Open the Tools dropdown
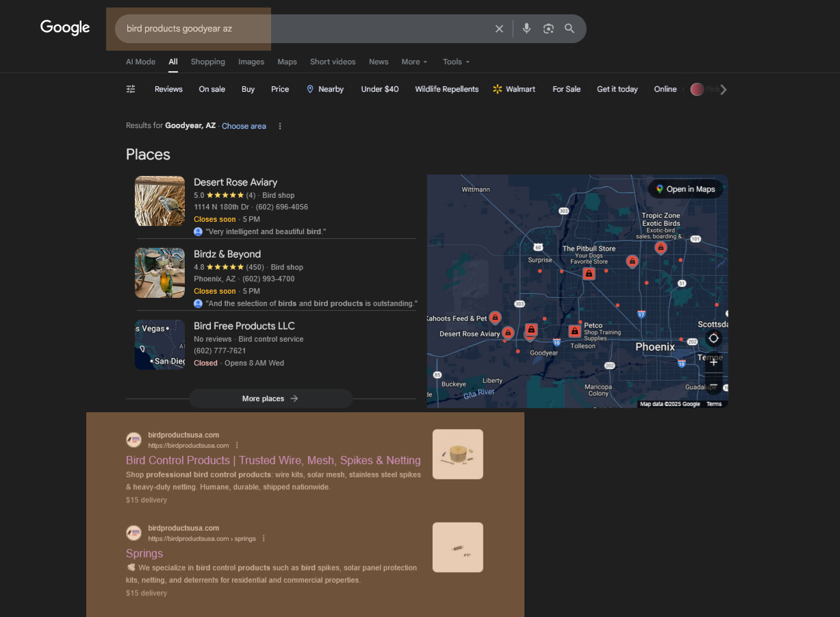The height and width of the screenshot is (617, 840). 456,62
